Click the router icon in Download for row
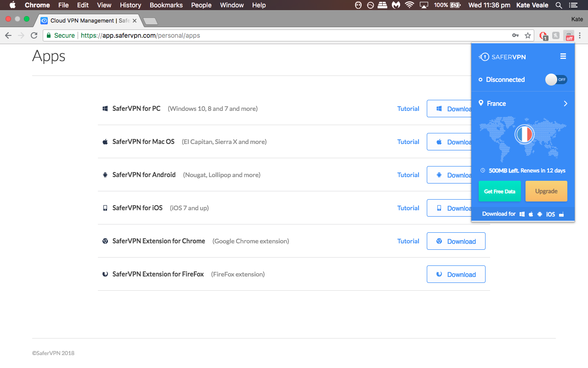Viewport: 588px width, 368px height. [561, 214]
